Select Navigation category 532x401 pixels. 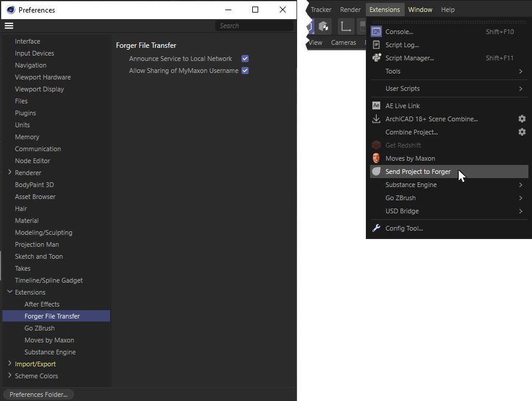pyautogui.click(x=30, y=65)
